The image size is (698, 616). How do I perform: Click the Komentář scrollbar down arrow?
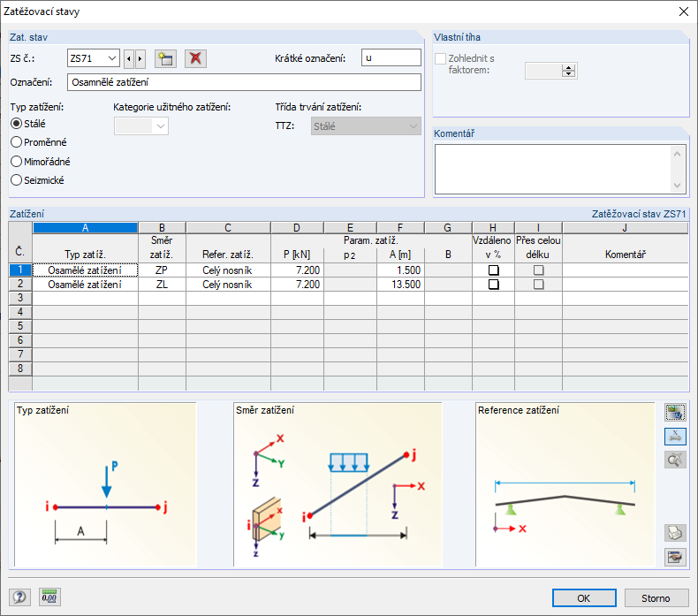click(677, 185)
